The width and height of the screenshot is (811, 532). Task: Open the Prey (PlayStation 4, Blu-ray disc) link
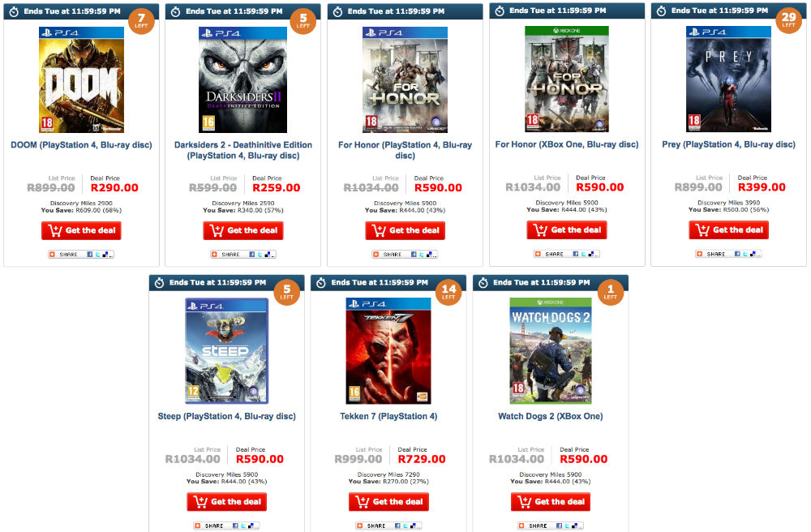point(729,144)
